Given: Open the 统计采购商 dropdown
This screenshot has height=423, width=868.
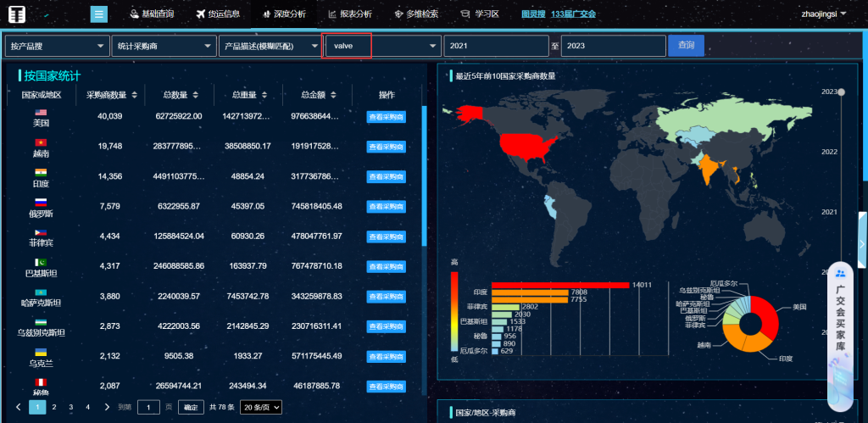Looking at the screenshot, I should [x=163, y=46].
